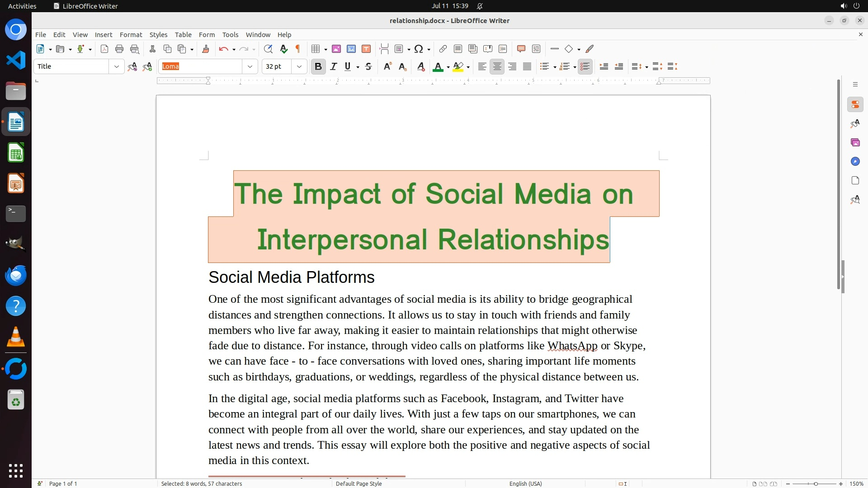The height and width of the screenshot is (488, 868).
Task: Click the English (USA) language status field
Action: click(525, 483)
